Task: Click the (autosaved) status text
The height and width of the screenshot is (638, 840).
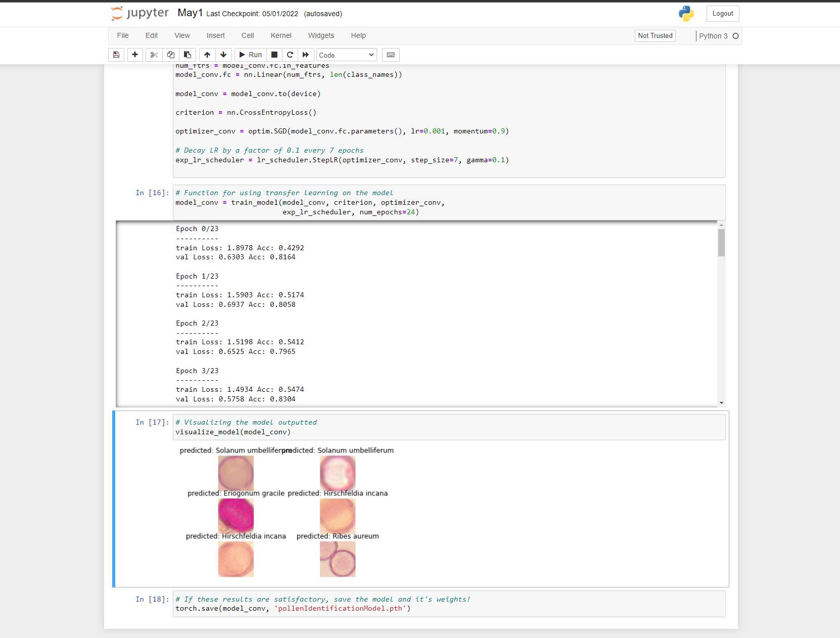Action: [x=323, y=14]
